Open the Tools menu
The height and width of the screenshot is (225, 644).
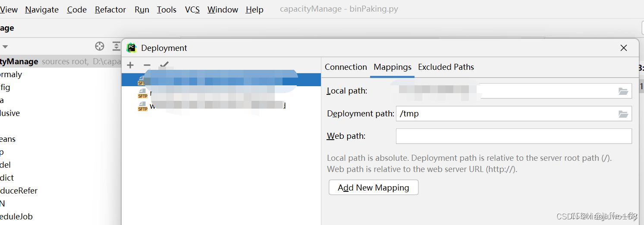166,9
